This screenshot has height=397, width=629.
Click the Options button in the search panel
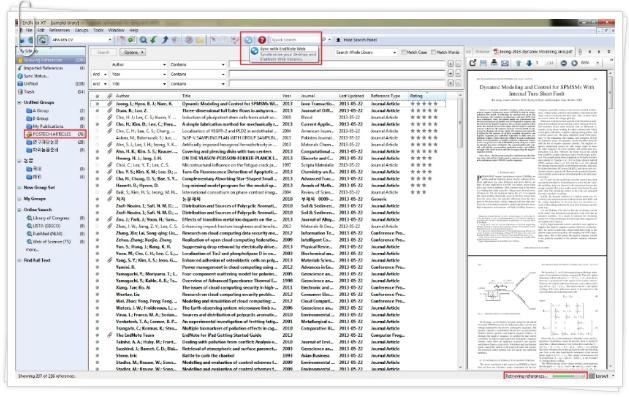[x=133, y=52]
